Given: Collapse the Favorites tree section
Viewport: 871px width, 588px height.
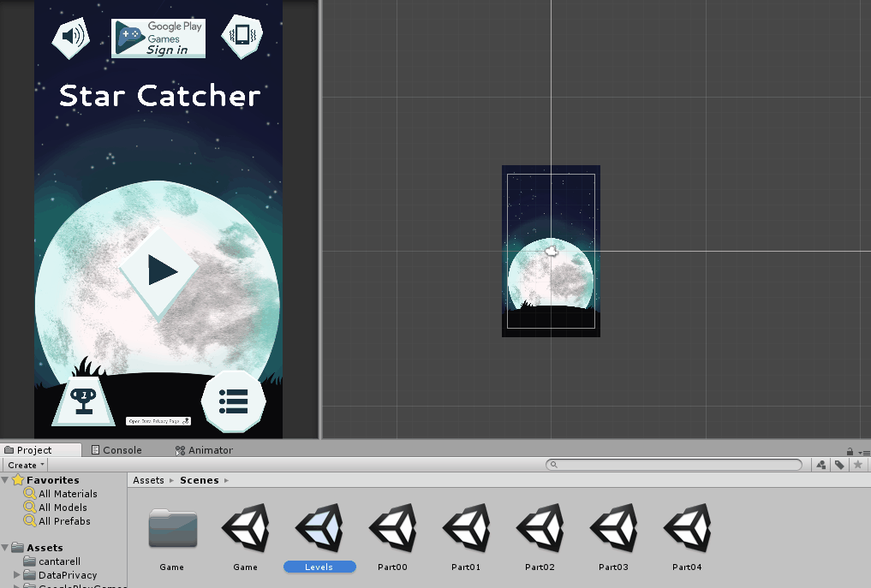Looking at the screenshot, I should (5, 479).
